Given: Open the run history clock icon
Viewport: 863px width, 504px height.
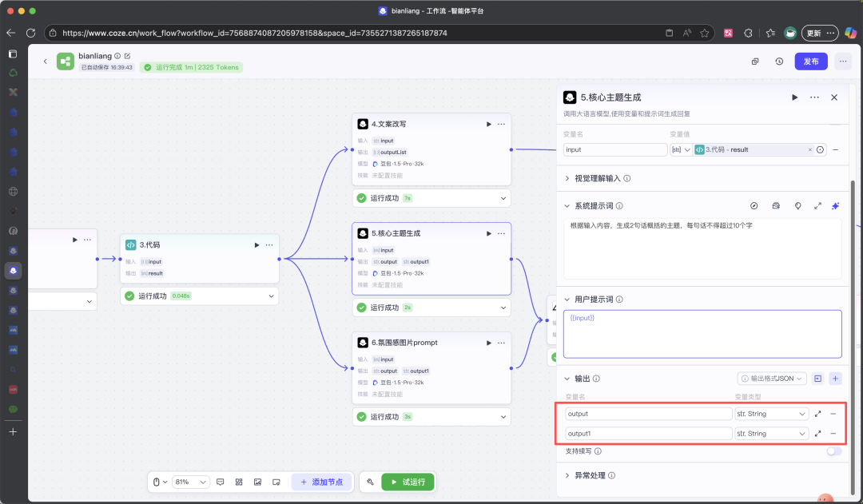Looking at the screenshot, I should 779,62.
